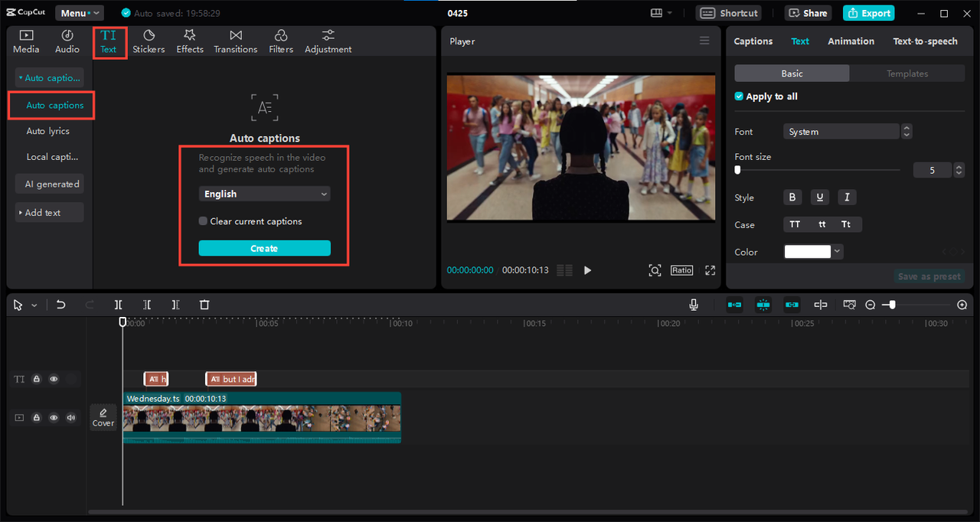The image size is (980, 522).
Task: Lock the text track
Action: [36, 379]
